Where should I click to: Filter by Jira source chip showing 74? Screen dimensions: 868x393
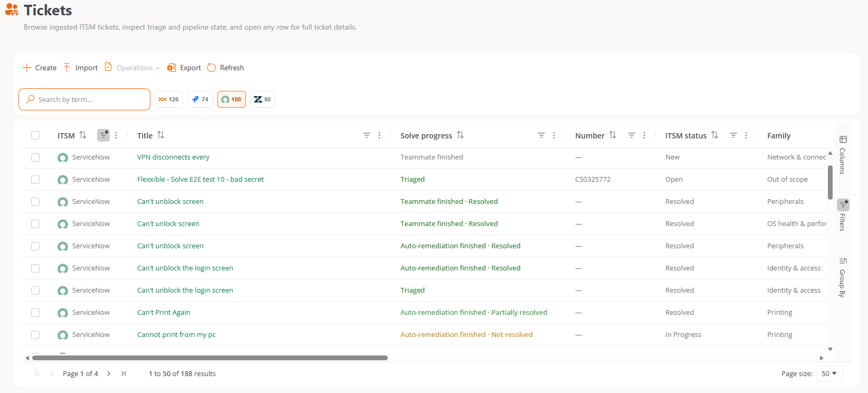pyautogui.click(x=201, y=99)
